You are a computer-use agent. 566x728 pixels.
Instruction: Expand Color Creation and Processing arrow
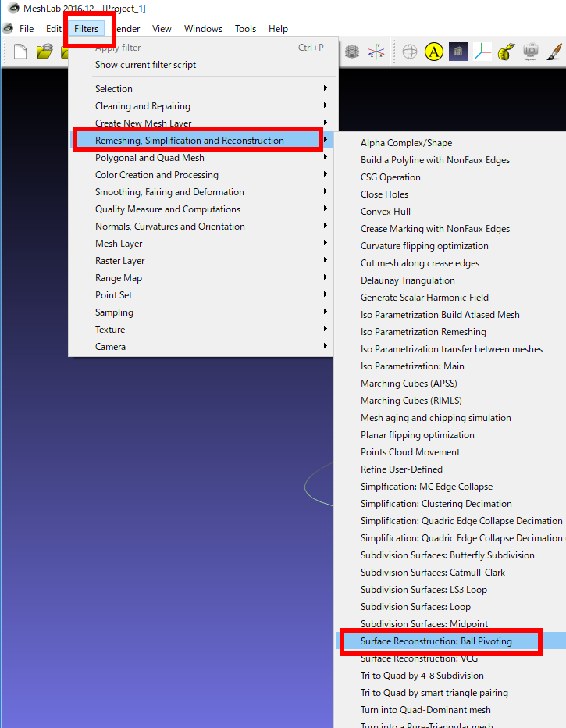[326, 174]
